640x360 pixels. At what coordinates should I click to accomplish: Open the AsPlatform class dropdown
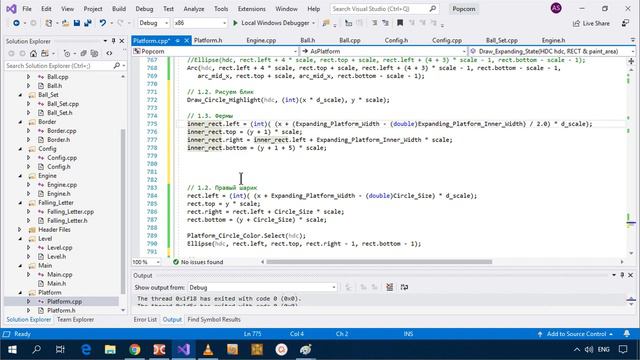[383, 51]
